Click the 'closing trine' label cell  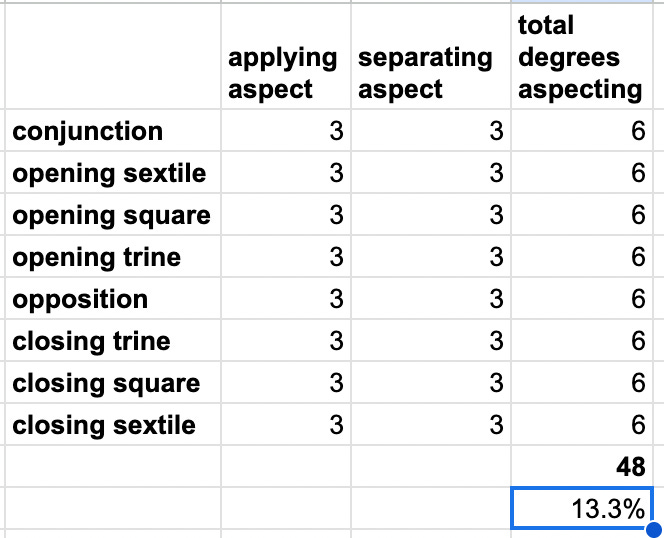tap(113, 340)
